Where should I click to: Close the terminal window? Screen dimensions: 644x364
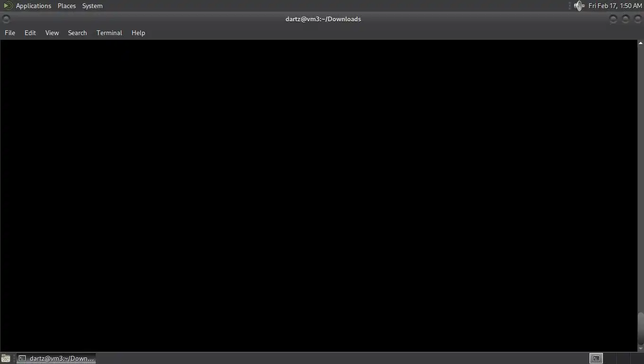click(x=637, y=19)
